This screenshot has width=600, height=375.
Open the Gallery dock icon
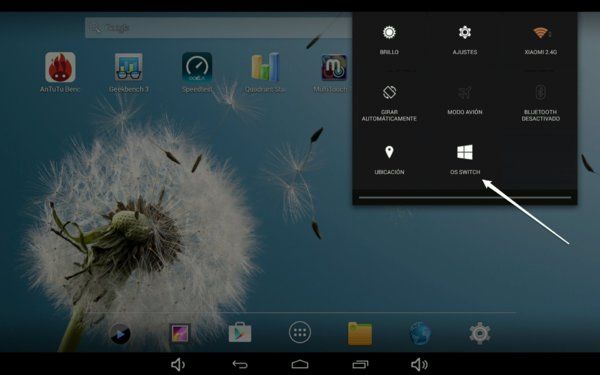tap(180, 333)
